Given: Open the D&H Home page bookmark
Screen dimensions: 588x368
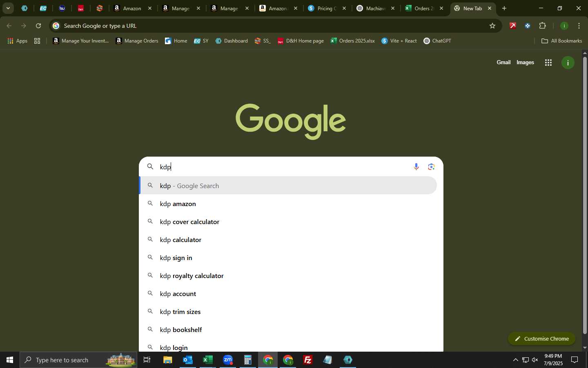Looking at the screenshot, I should tap(301, 41).
